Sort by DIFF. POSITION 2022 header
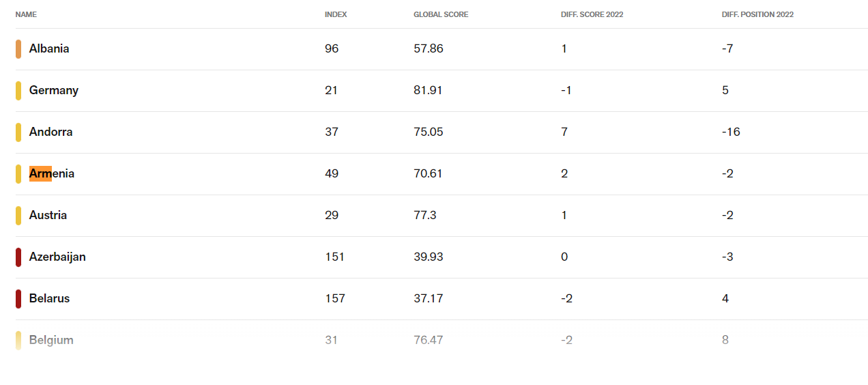Viewport: 868px width, 385px height. [x=757, y=14]
